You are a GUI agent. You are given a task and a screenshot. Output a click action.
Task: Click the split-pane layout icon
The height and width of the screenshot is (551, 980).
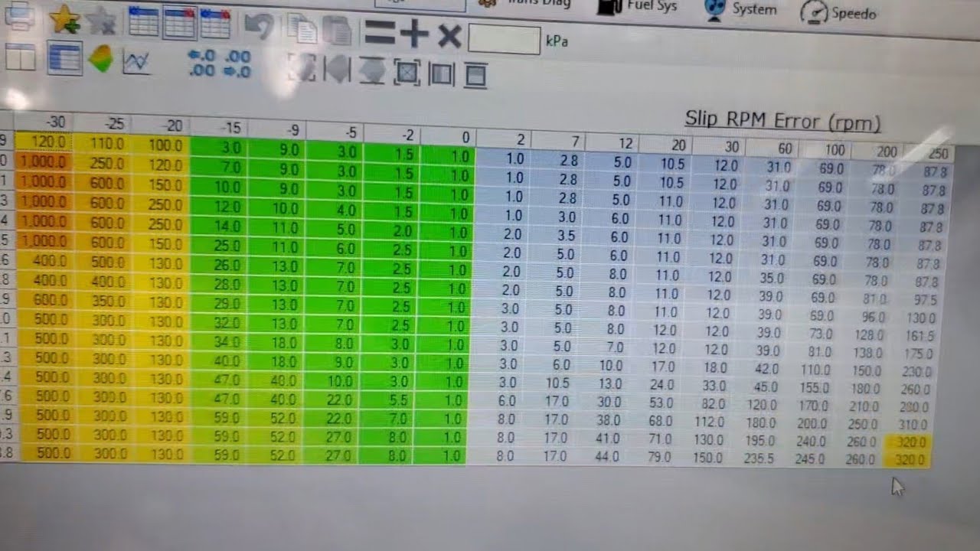21,57
